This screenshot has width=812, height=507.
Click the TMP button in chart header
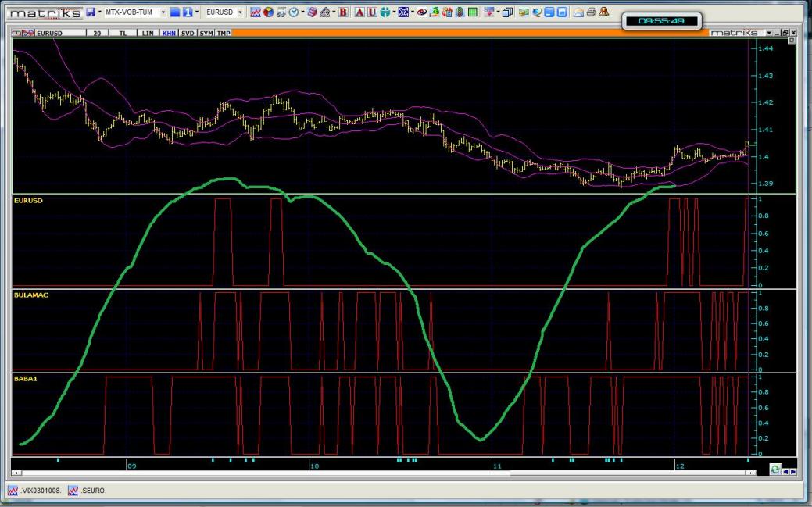click(x=224, y=34)
